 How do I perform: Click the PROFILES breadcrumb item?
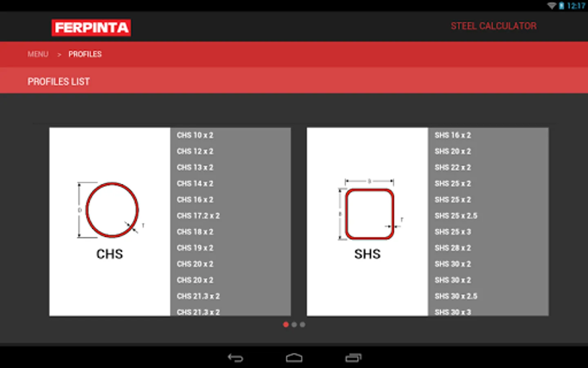pos(85,54)
